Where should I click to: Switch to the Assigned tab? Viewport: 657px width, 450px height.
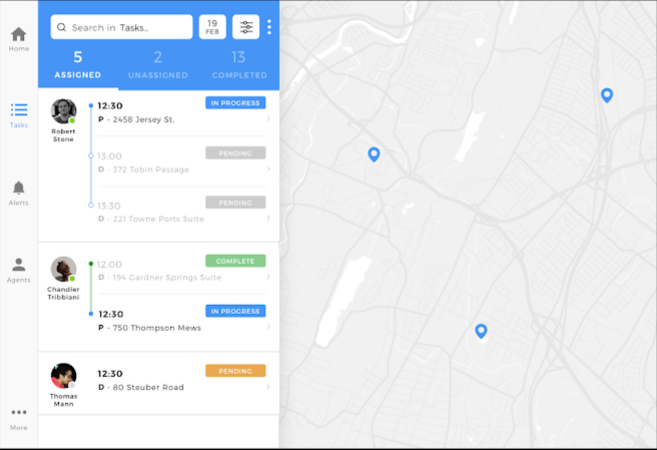(x=78, y=65)
